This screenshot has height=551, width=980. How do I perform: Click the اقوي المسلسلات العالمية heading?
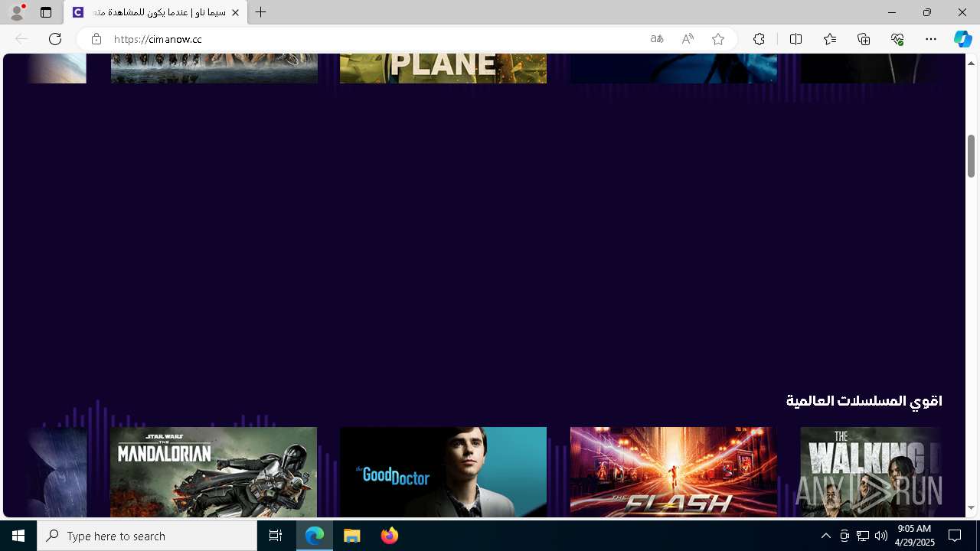pos(864,401)
